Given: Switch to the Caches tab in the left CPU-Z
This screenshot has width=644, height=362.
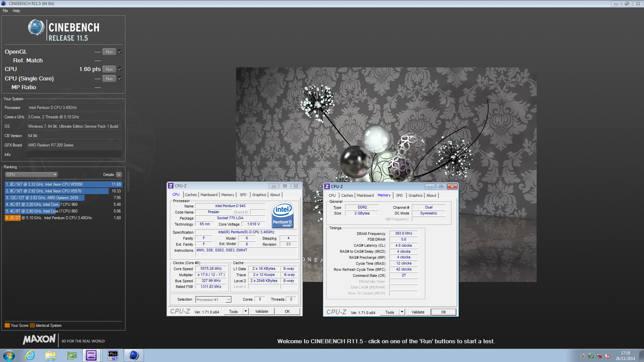Looking at the screenshot, I should [191, 195].
